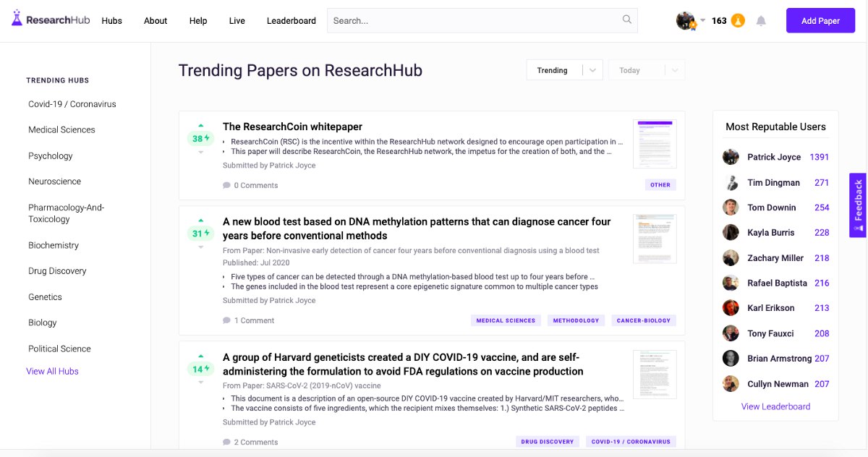The image size is (868, 457).
Task: Open the user profile avatar
Action: (685, 20)
